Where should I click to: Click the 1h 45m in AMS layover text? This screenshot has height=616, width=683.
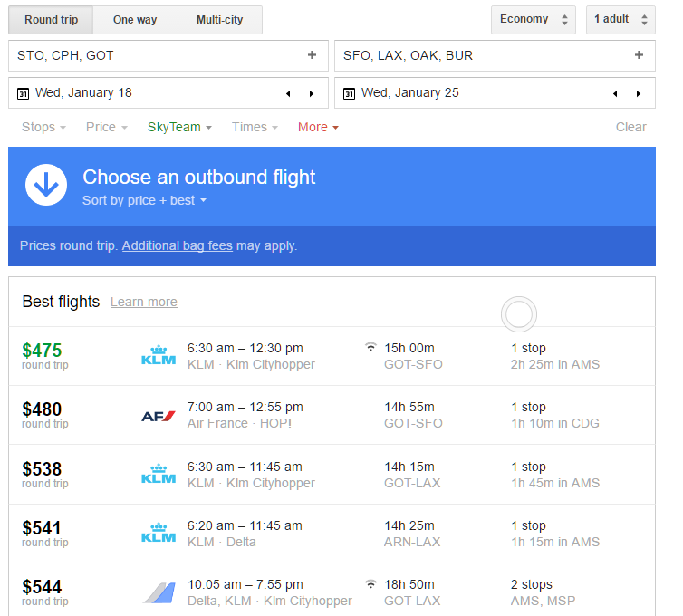555,483
